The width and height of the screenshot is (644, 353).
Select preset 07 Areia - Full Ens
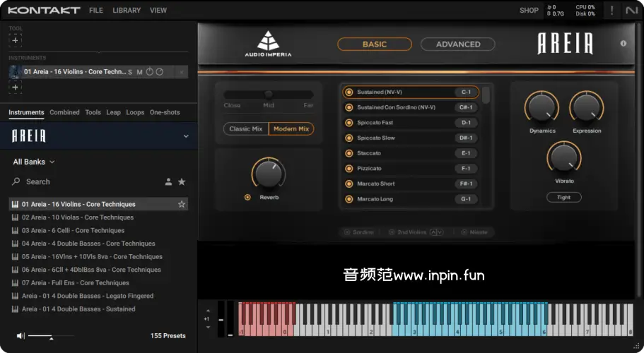(x=98, y=283)
